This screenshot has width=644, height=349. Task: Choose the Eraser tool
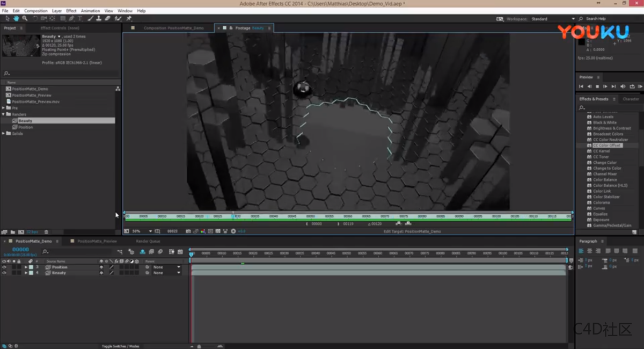(108, 18)
